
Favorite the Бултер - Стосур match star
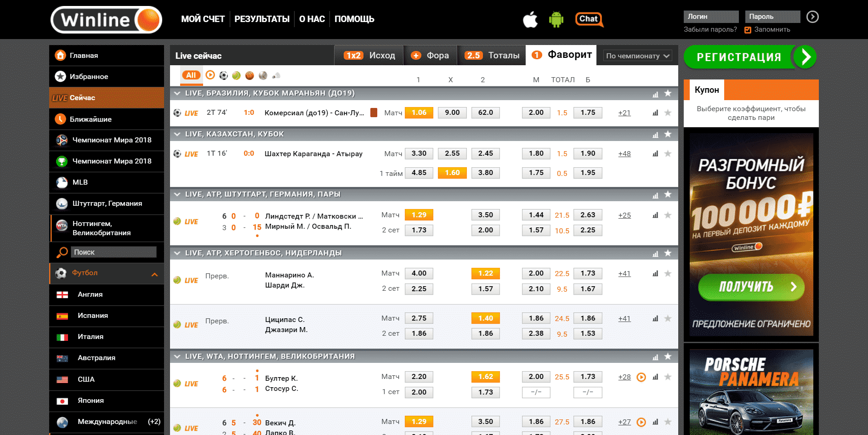click(668, 377)
